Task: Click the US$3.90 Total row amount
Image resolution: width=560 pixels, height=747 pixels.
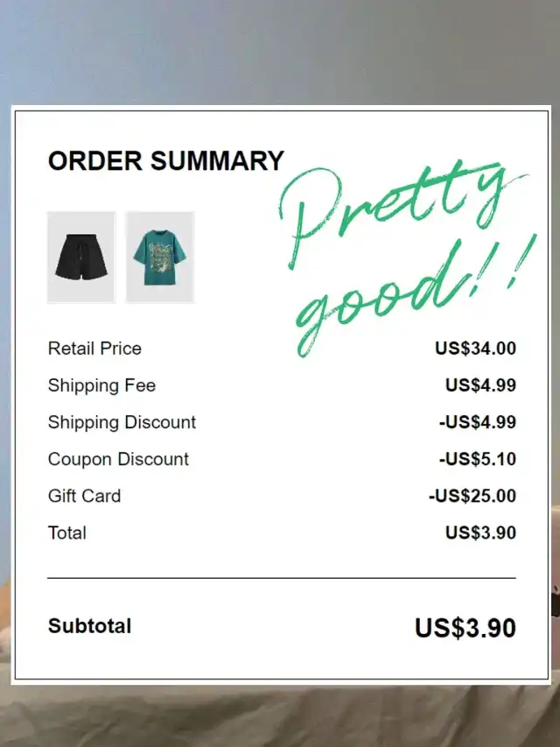Action: click(x=480, y=532)
